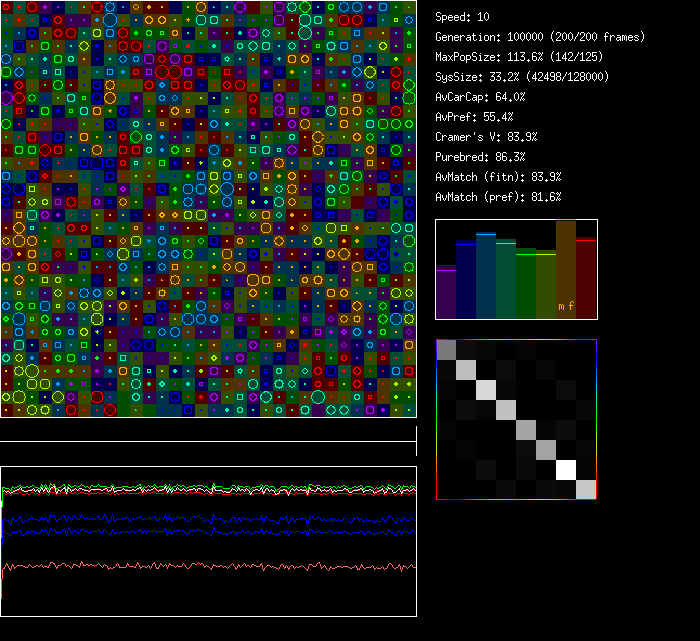Image resolution: width=700 pixels, height=641 pixels.
Task: Click the SysSize percentage readout
Action: (522, 77)
